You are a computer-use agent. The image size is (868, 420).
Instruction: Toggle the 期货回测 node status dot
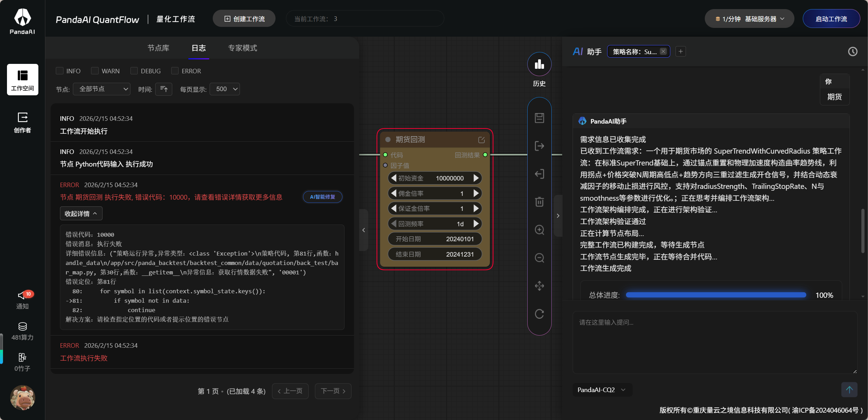[x=388, y=140]
